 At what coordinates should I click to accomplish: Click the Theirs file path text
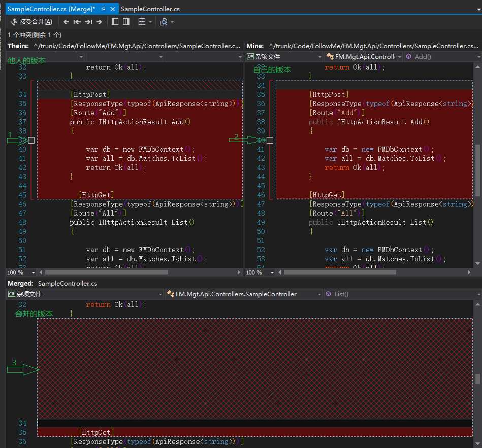pos(137,46)
